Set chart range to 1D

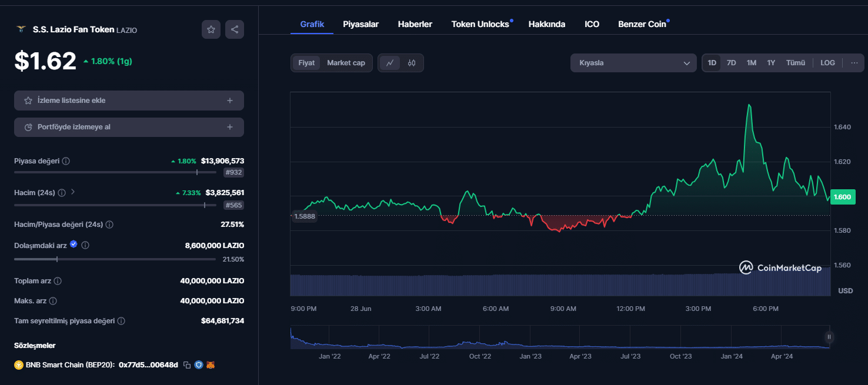[712, 63]
